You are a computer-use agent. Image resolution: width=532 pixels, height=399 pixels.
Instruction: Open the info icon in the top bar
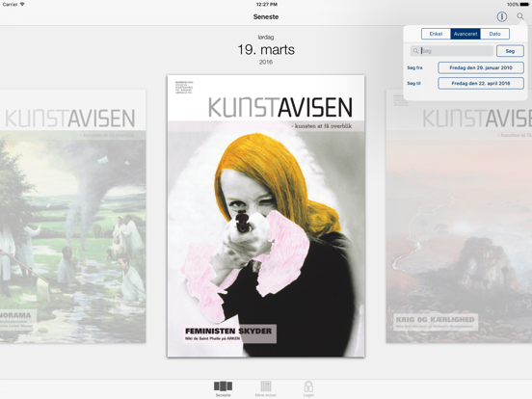[502, 16]
